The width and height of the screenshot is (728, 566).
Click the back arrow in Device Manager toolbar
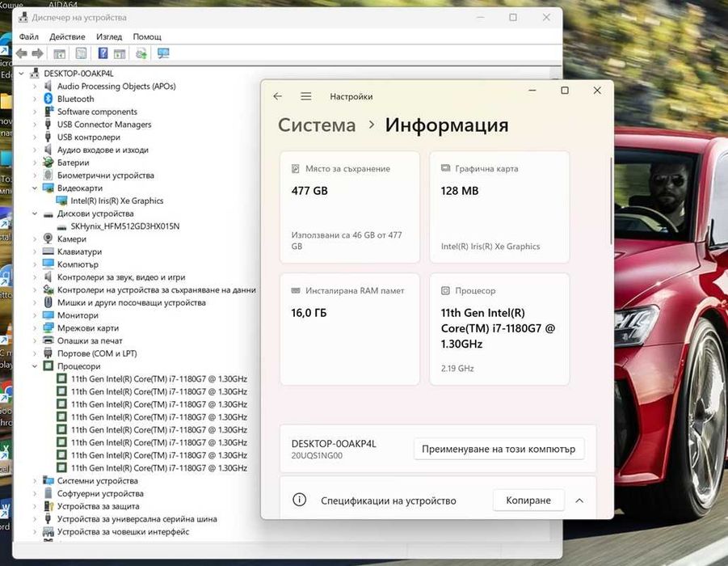pos(21,53)
